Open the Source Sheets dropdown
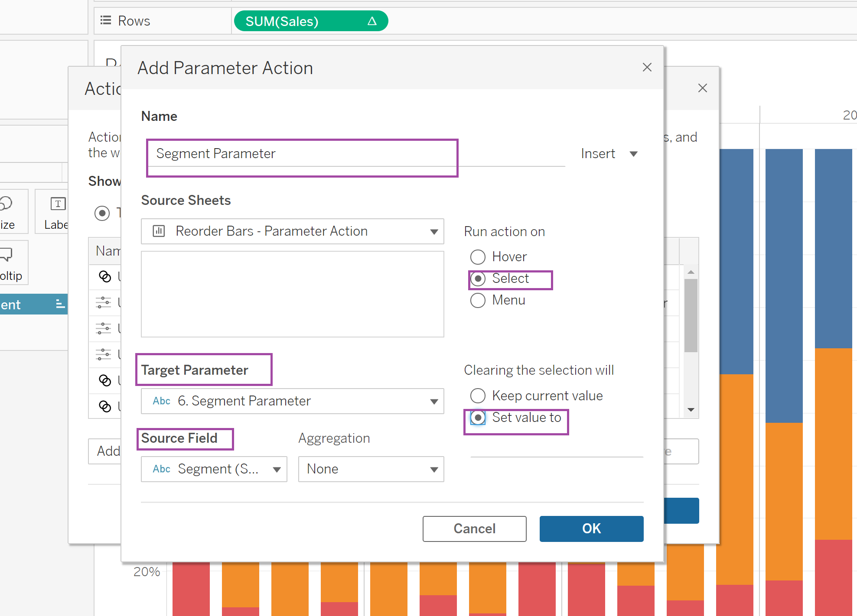Image resolution: width=857 pixels, height=616 pixels. [292, 231]
